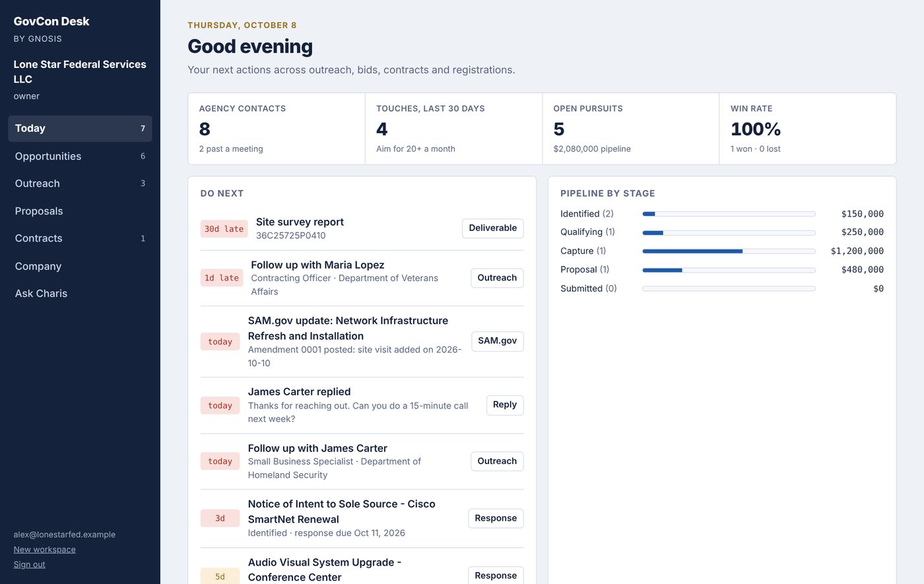Click the $1,200,000 Capture amount

point(857,251)
